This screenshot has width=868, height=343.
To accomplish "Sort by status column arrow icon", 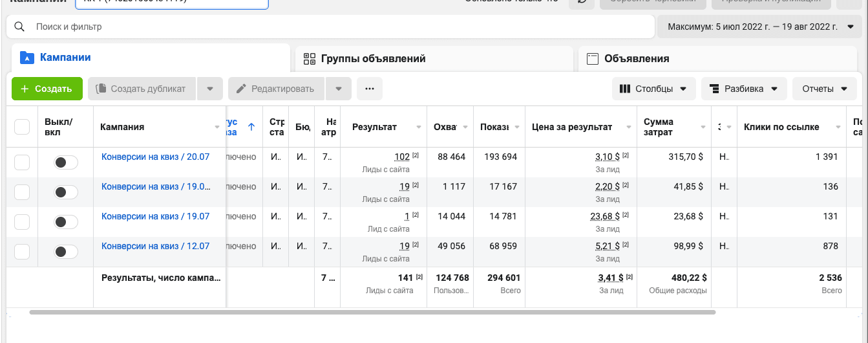I will coord(251,127).
